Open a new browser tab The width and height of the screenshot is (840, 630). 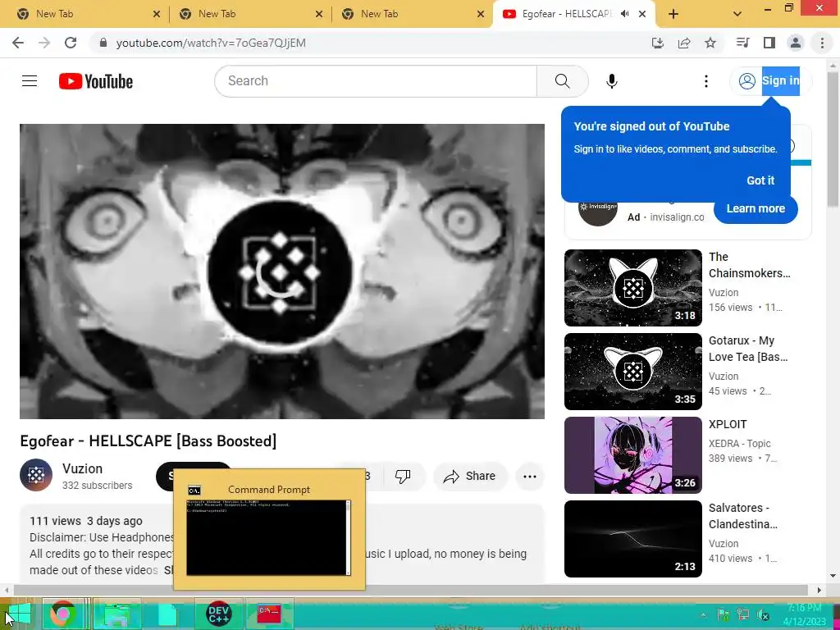click(673, 15)
